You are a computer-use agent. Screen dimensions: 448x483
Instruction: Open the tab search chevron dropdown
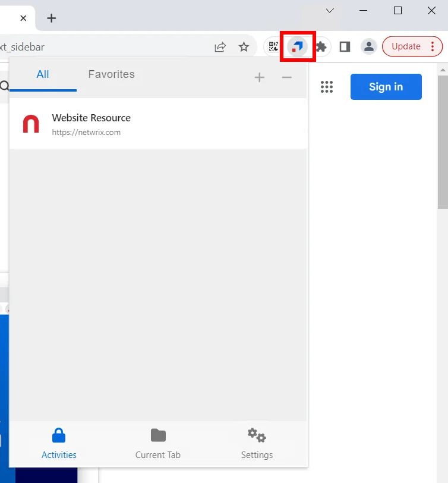(x=330, y=11)
